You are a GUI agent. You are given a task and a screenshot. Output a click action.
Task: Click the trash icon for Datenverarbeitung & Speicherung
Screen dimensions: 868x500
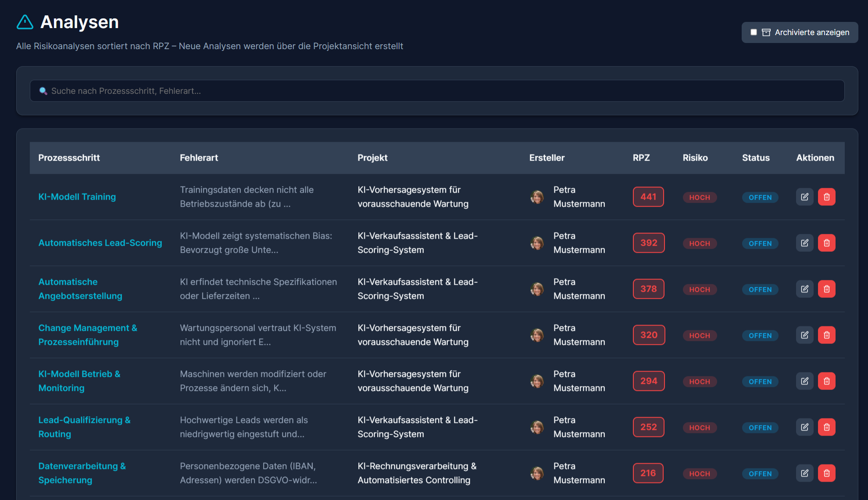coord(827,473)
